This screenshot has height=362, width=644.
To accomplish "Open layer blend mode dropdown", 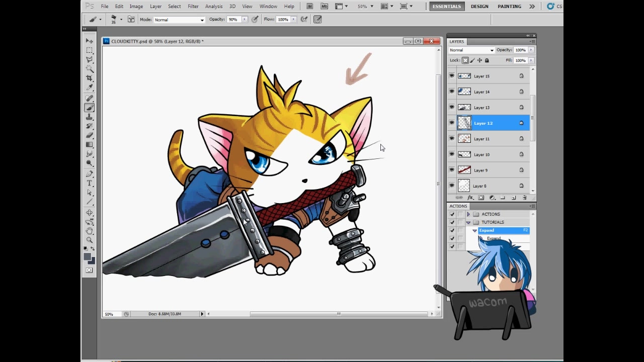I will tap(471, 50).
